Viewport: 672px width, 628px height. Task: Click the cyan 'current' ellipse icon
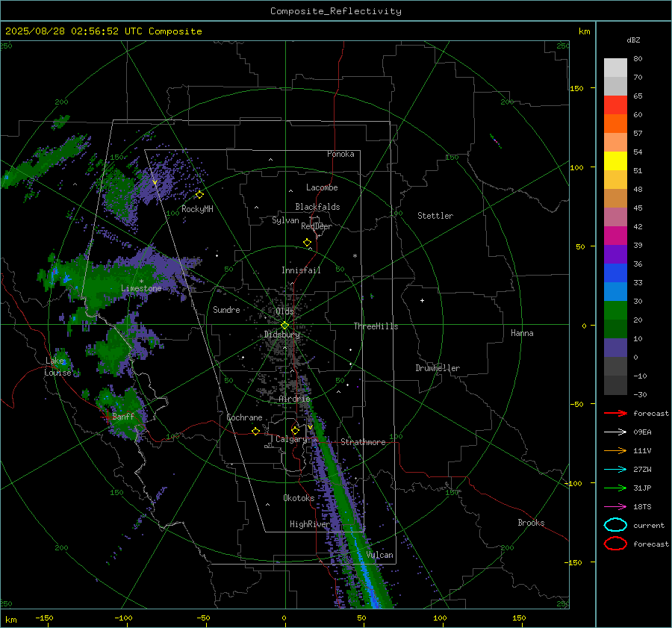click(615, 525)
